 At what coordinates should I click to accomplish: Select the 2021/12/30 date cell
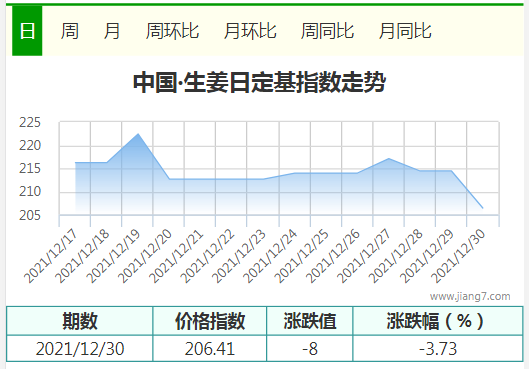(x=80, y=348)
